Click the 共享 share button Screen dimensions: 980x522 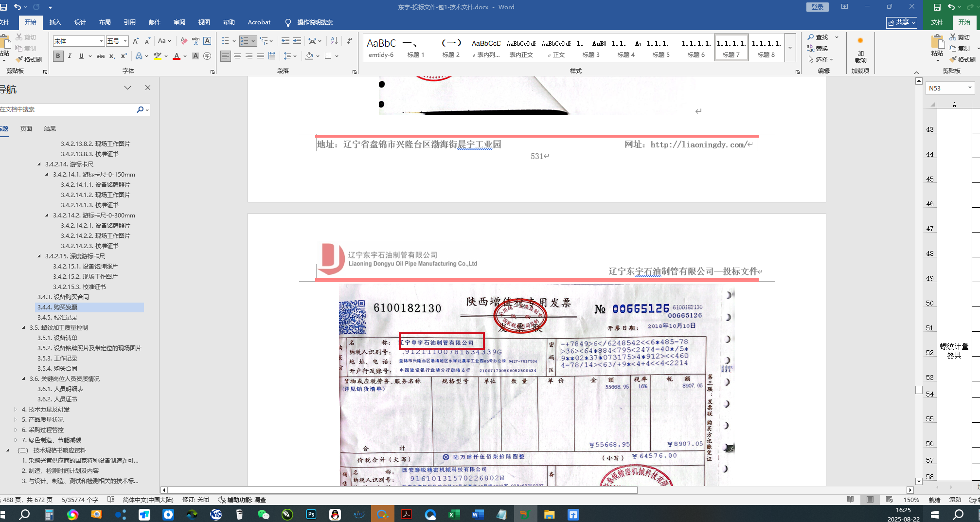point(902,22)
